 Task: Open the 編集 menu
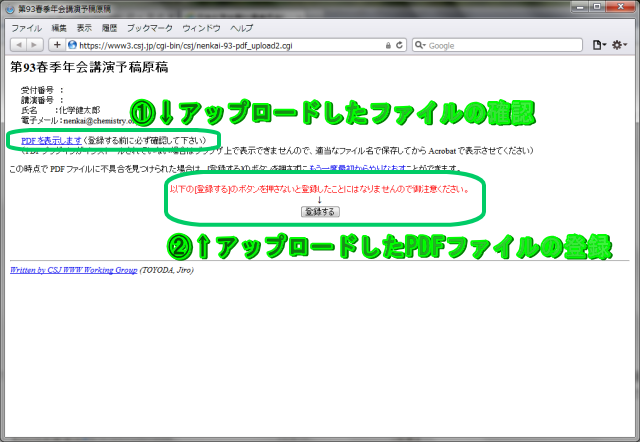59,27
